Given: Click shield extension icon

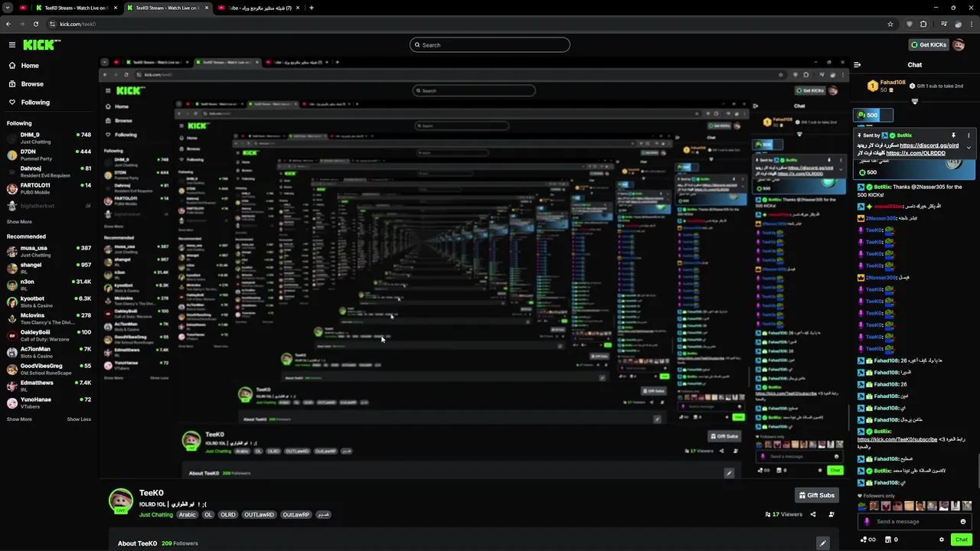Looking at the screenshot, I should tap(909, 24).
